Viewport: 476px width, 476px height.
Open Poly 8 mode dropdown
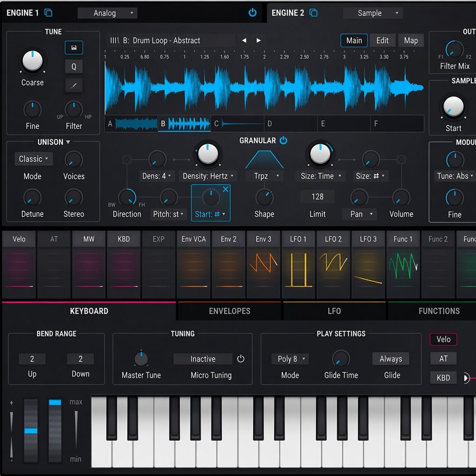click(x=291, y=359)
